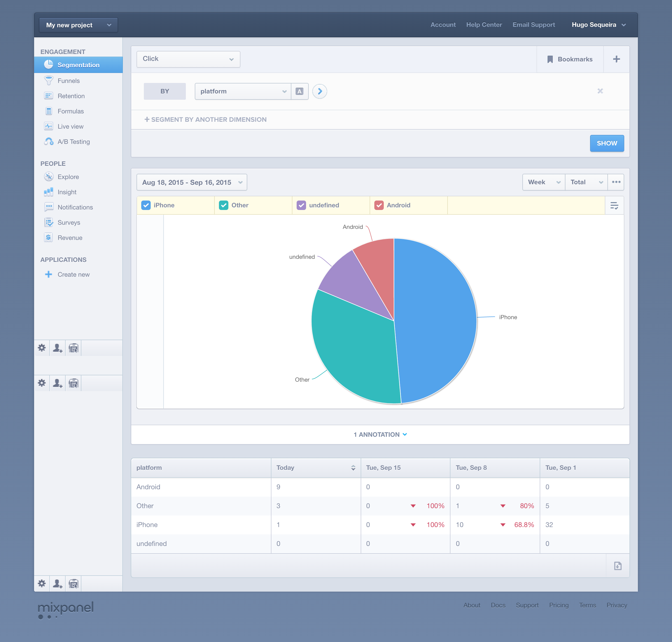Sort by the Today column arrows
This screenshot has height=642, width=672.
[x=353, y=468]
